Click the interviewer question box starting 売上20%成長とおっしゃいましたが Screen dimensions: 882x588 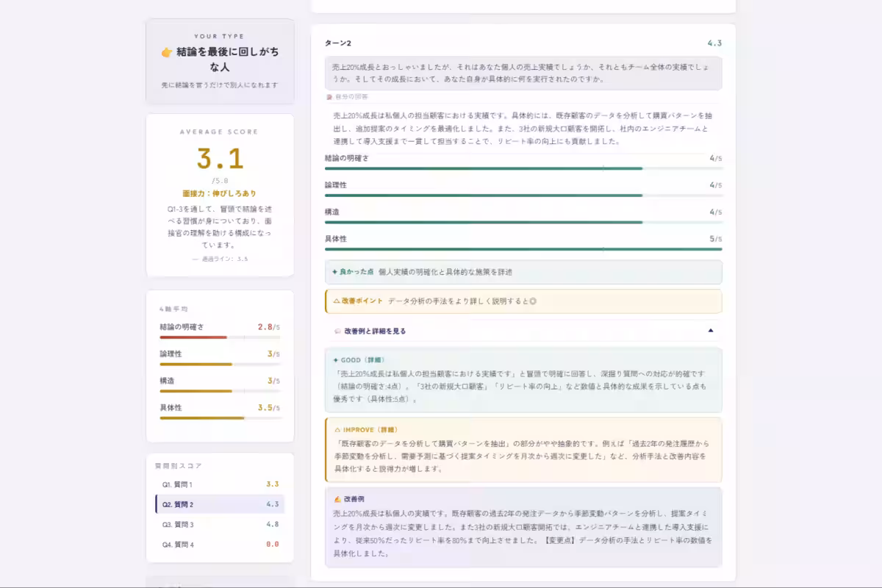tap(523, 73)
